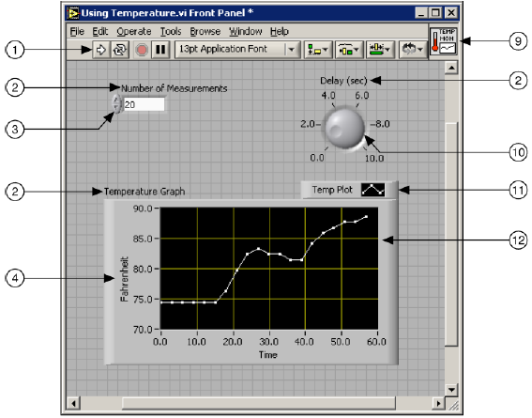The image size is (532, 418).
Task: Open the Window menu
Action: (246, 32)
